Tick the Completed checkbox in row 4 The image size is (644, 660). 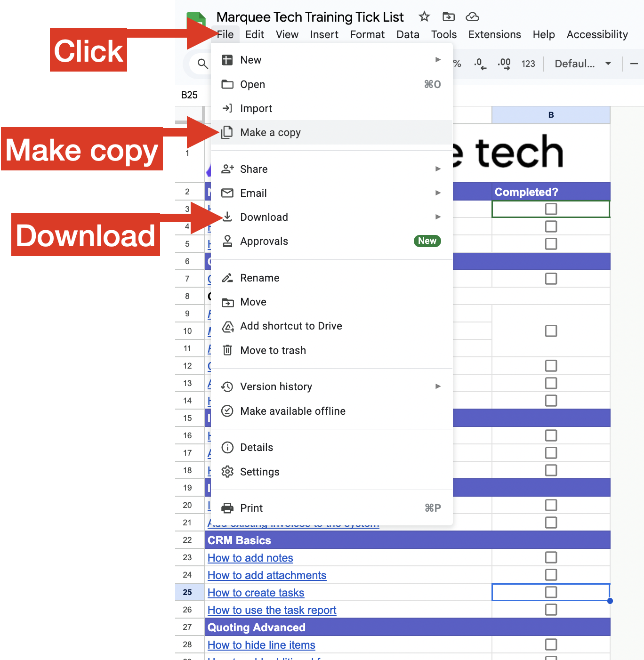pos(551,226)
